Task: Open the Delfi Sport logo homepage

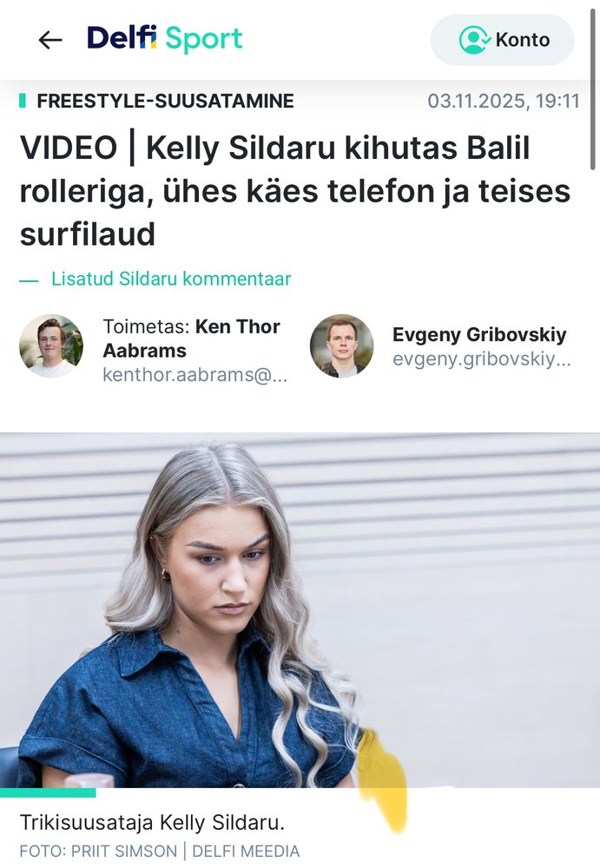Action: [x=164, y=39]
